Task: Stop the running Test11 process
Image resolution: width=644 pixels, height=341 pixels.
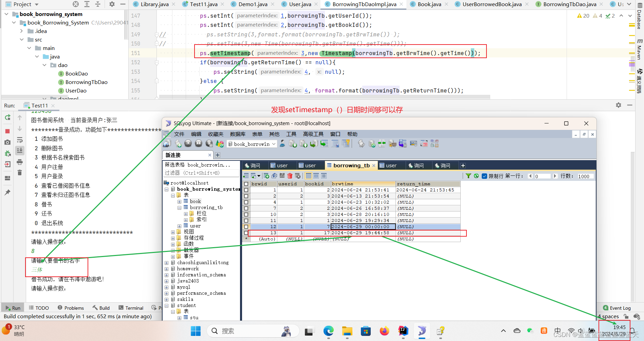Action: (7, 131)
